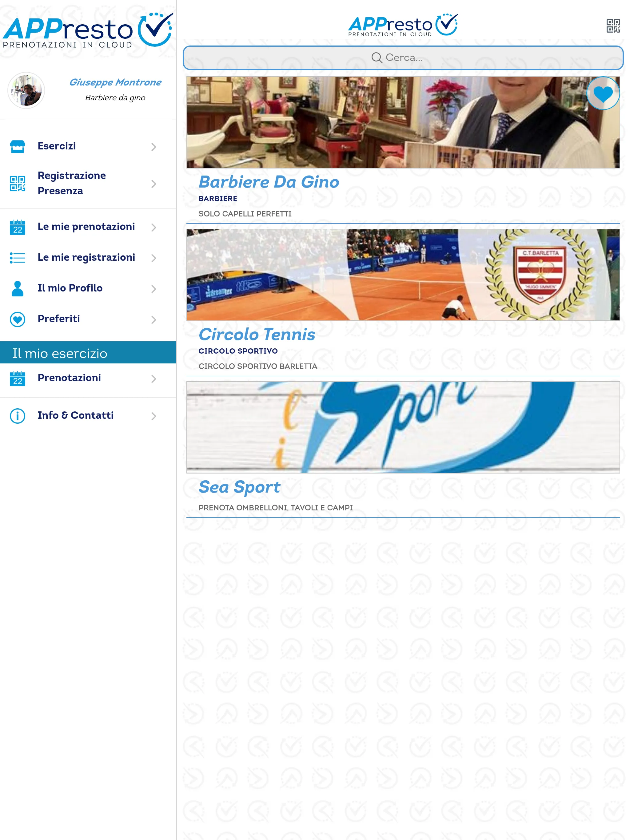Open Registrazione Presenza section

coord(88,183)
